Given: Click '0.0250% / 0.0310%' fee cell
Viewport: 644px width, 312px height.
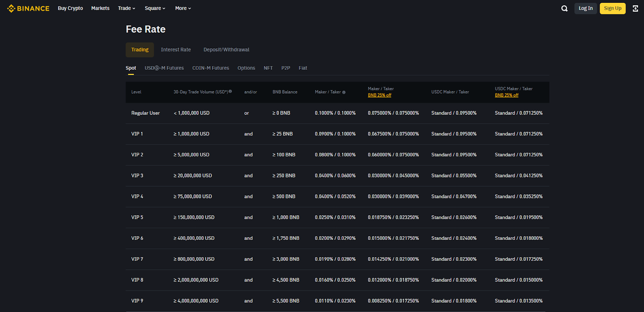Looking at the screenshot, I should point(335,217).
